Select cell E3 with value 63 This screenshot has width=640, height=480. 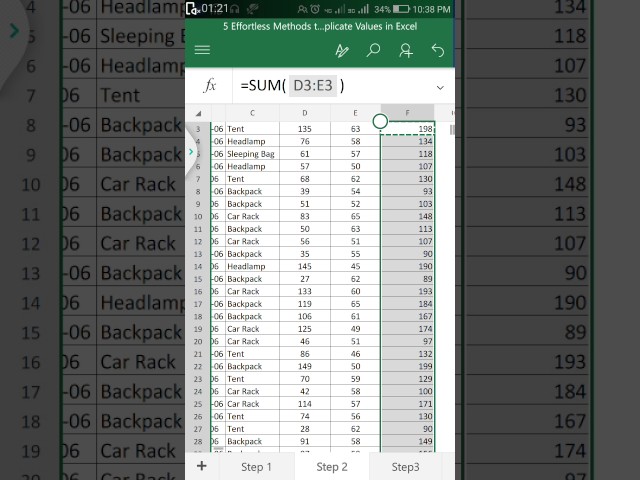tap(355, 129)
